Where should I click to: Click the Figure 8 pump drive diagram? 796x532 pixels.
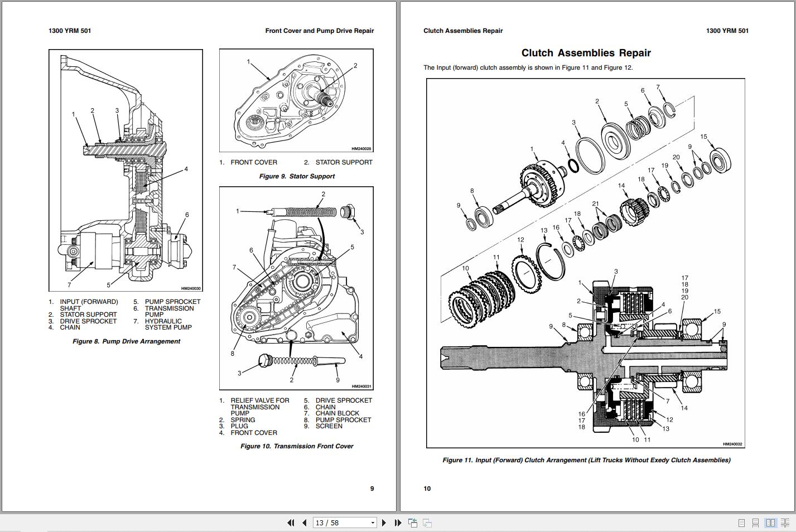pyautogui.click(x=126, y=170)
